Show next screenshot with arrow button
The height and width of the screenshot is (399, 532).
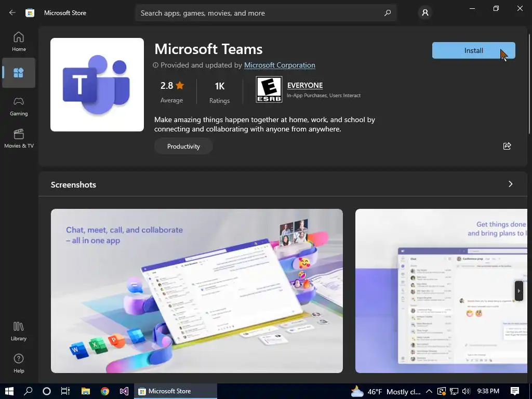pyautogui.click(x=519, y=291)
